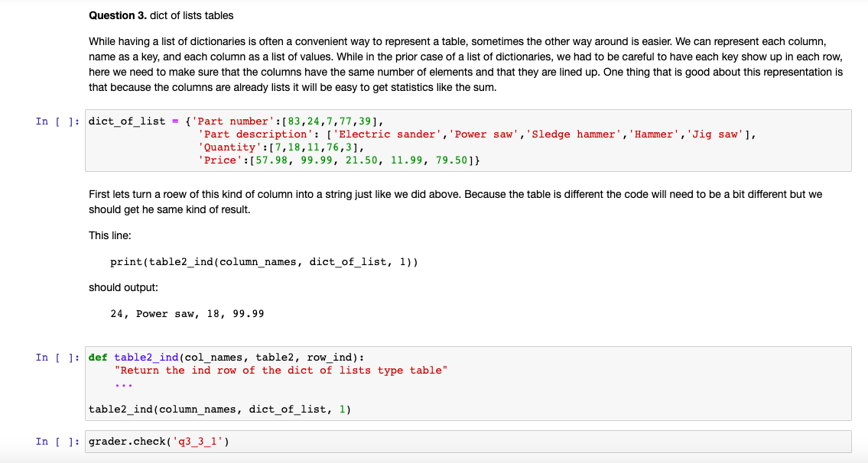Click the 'should output:' text
Screen dimensions: 868x463
(123, 287)
